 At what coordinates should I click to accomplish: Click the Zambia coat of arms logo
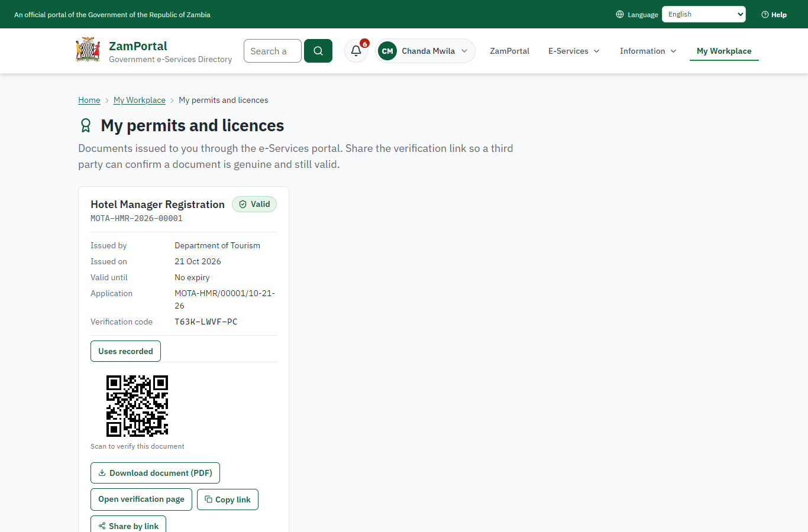(x=88, y=51)
